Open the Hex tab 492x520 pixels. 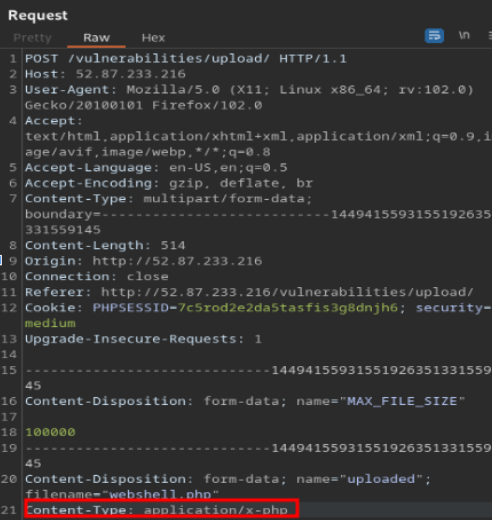coord(153,38)
